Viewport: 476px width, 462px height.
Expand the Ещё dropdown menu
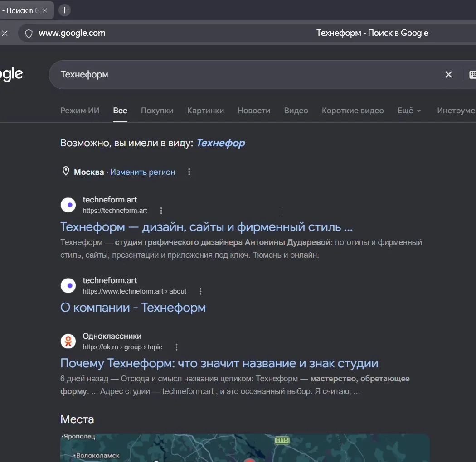click(409, 111)
